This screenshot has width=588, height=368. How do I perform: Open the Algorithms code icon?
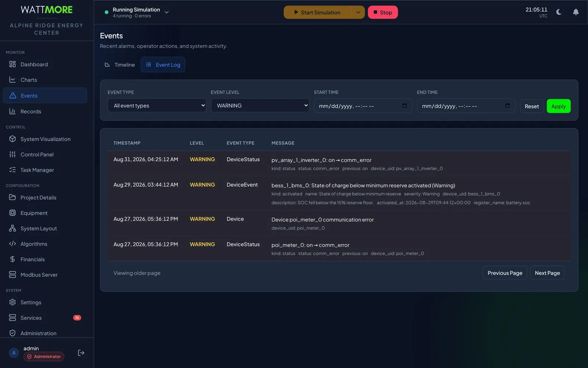coord(12,244)
